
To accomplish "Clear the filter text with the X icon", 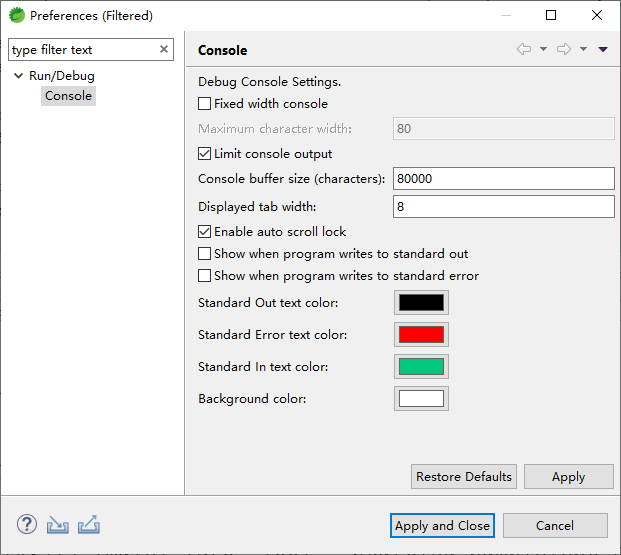I will pos(164,49).
